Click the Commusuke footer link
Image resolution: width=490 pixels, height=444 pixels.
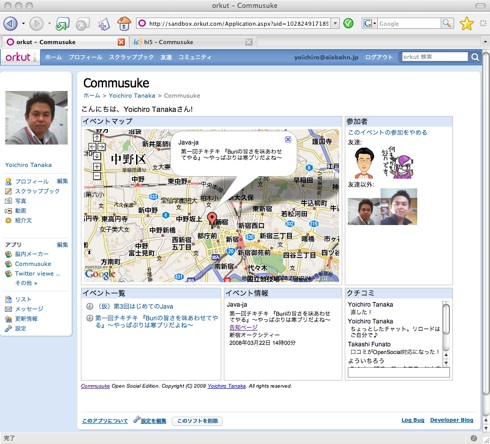pos(95,386)
